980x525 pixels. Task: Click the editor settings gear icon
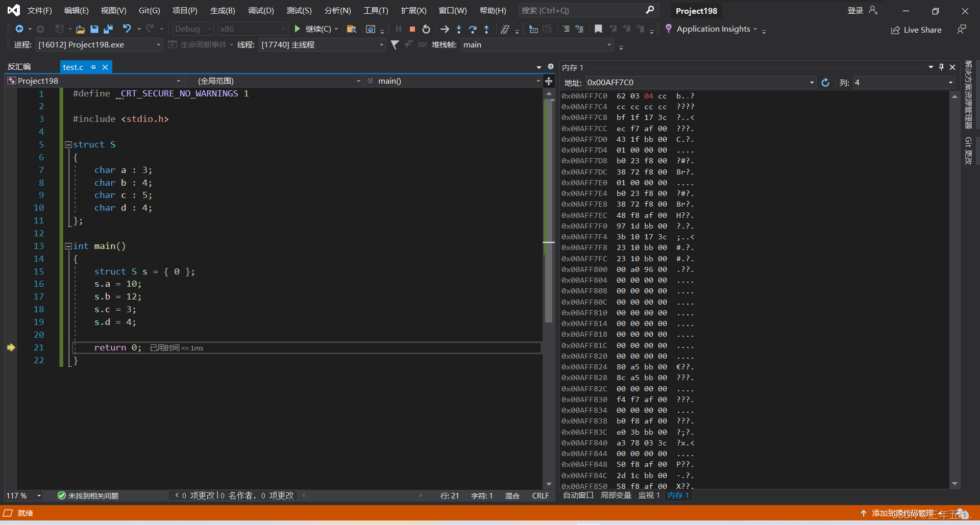point(551,67)
